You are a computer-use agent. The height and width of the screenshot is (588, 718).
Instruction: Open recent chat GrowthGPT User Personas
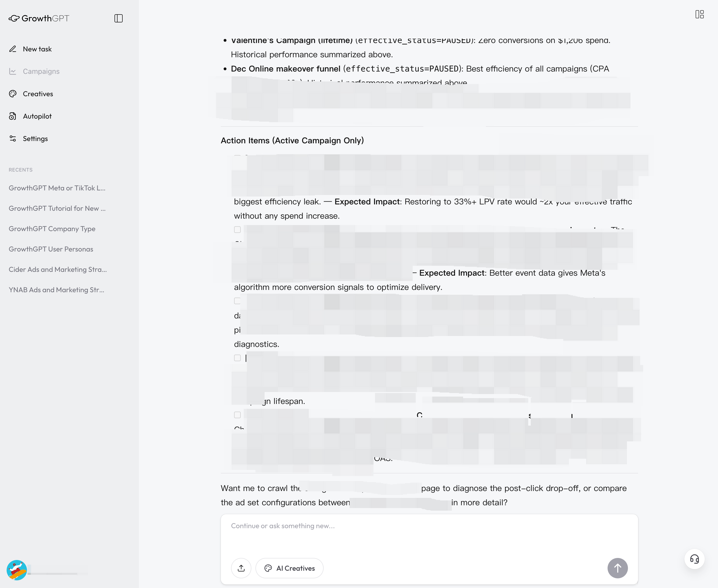(x=51, y=249)
